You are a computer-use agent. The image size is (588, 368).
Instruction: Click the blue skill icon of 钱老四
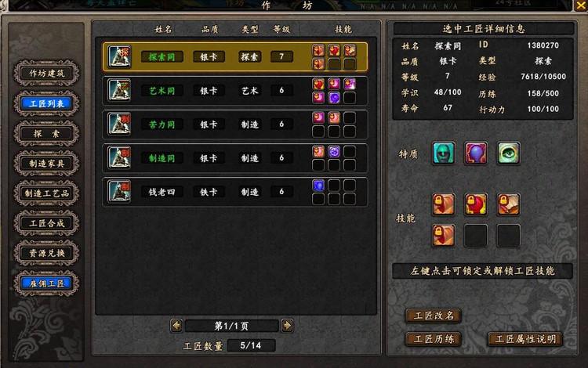[318, 185]
